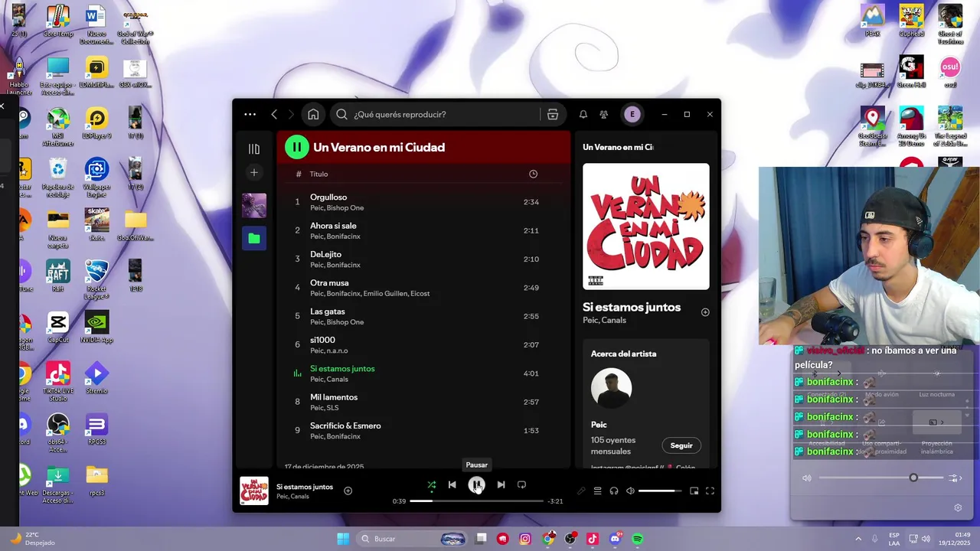Open artist 'n.a.n.o' on the si1000 row

pos(338,350)
